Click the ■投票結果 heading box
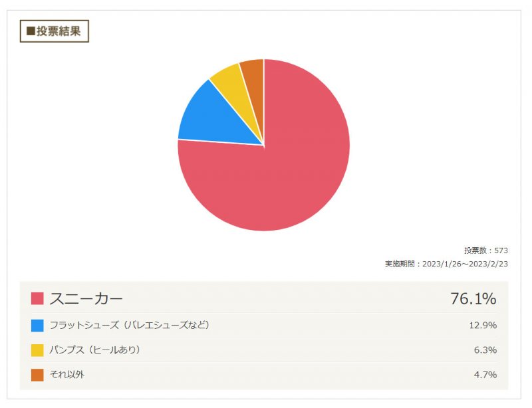Screen dimensions: 532x408 click(x=55, y=31)
